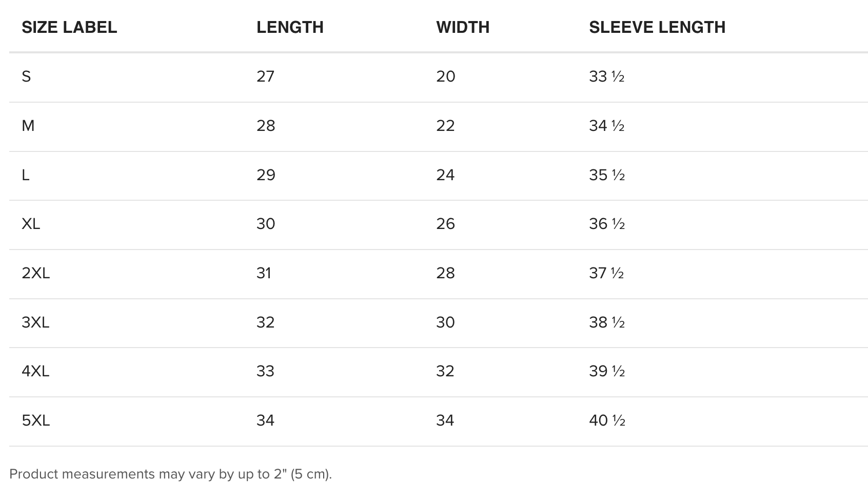Click the SIZE LABEL column header
868x498 pixels.
pos(69,27)
